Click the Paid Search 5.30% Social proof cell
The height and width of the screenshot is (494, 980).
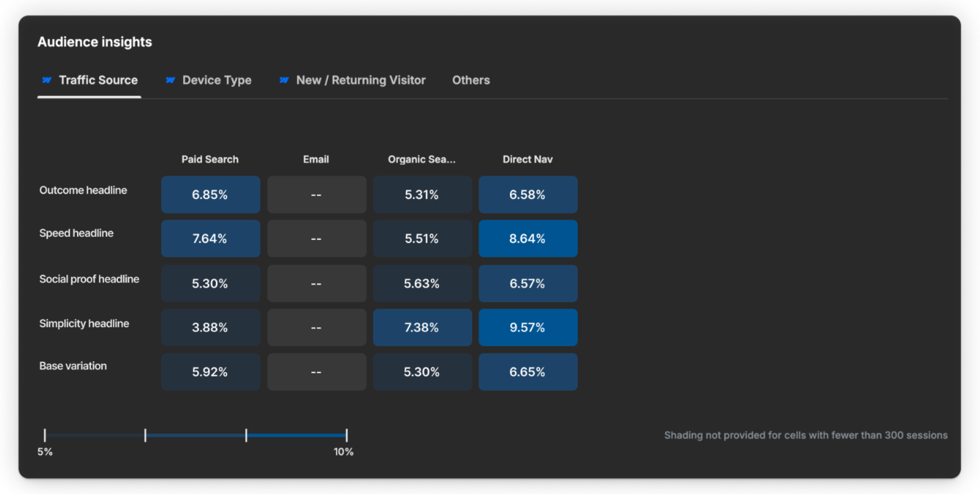pos(211,284)
